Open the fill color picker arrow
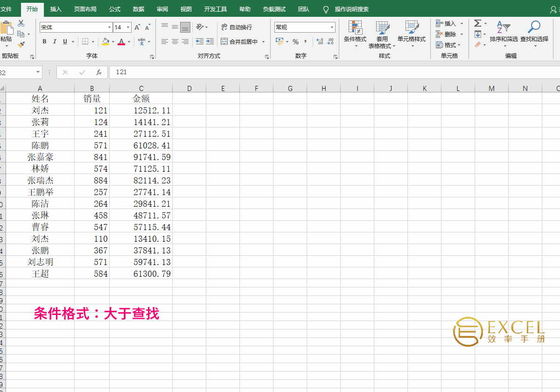 pos(113,42)
